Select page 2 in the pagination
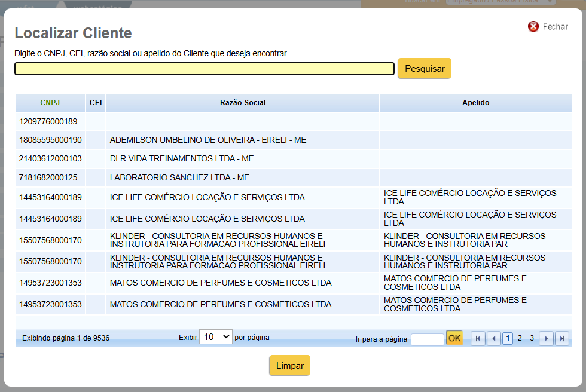 [520, 338]
